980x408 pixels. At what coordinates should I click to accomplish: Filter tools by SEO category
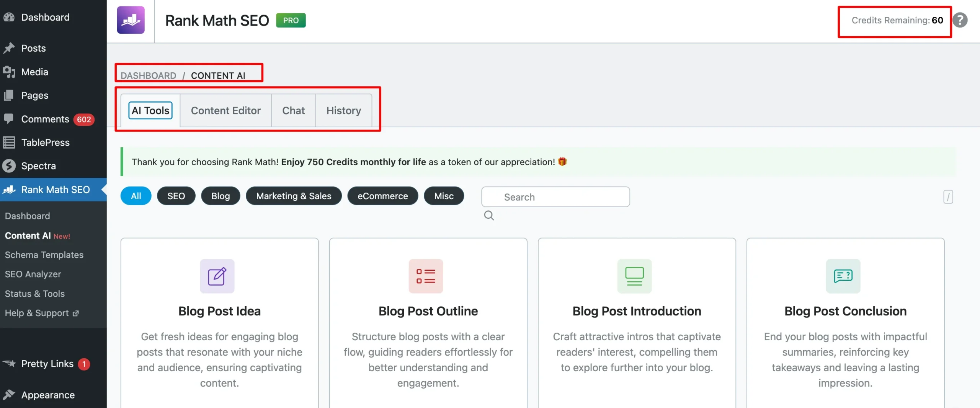coord(176,196)
